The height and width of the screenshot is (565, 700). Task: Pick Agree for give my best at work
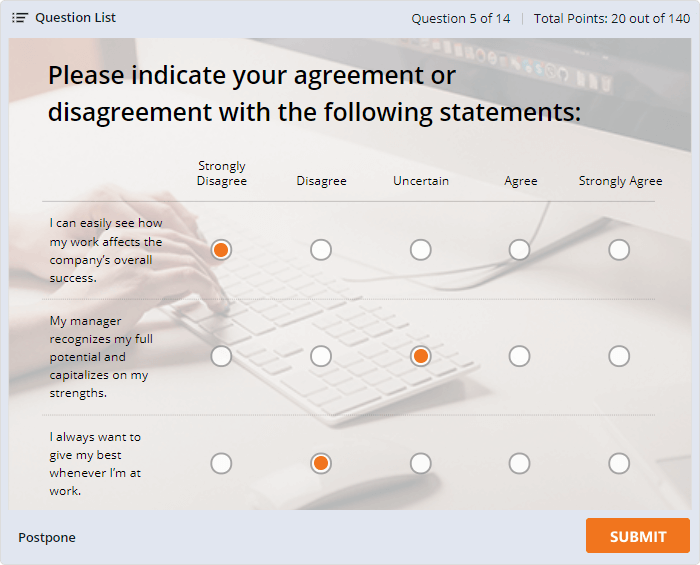click(519, 463)
